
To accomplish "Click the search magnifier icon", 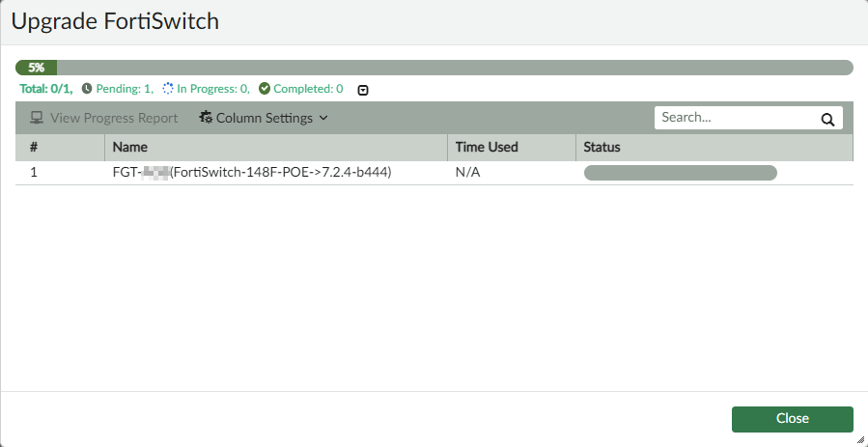I will 827,120.
